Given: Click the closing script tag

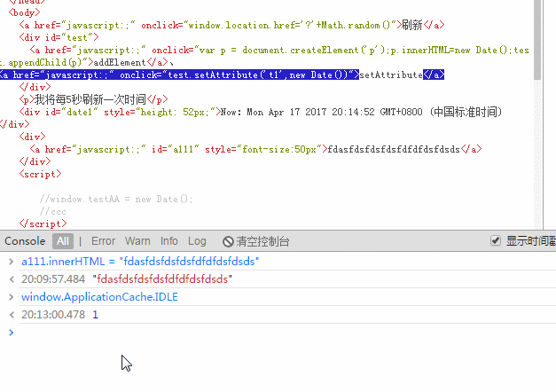Looking at the screenshot, I should pos(43,223).
